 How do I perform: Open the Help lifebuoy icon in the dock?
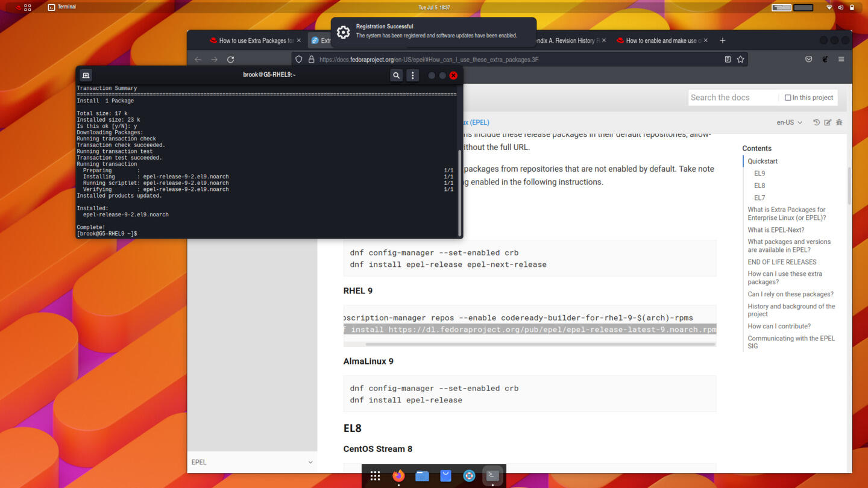point(469,476)
